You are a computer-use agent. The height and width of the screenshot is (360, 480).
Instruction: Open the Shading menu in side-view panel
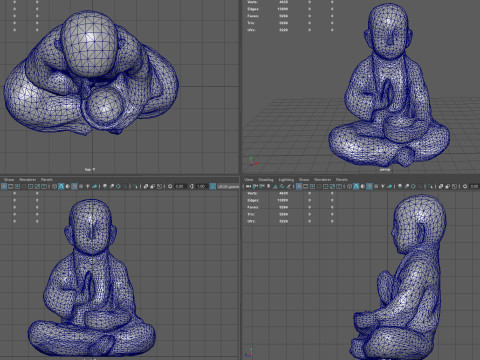click(x=266, y=179)
